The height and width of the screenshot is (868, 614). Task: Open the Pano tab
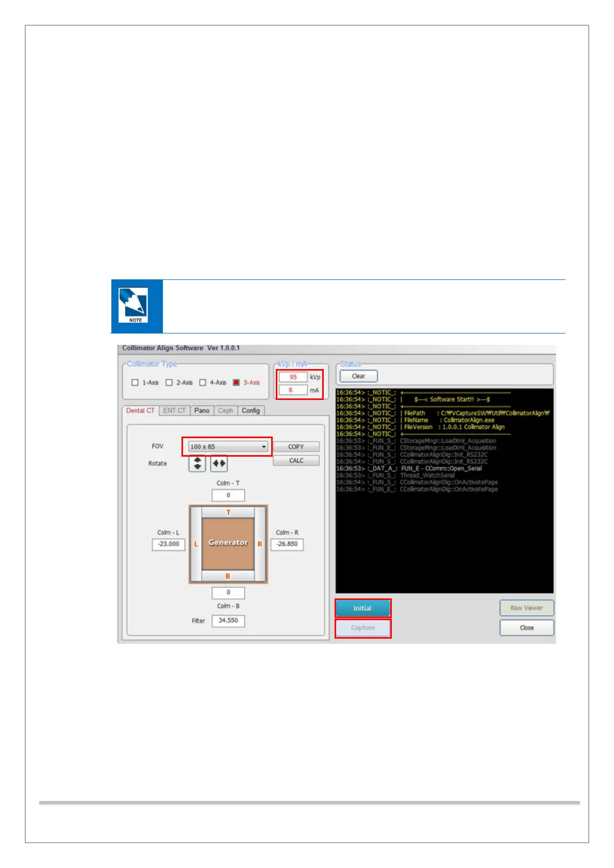tap(202, 411)
